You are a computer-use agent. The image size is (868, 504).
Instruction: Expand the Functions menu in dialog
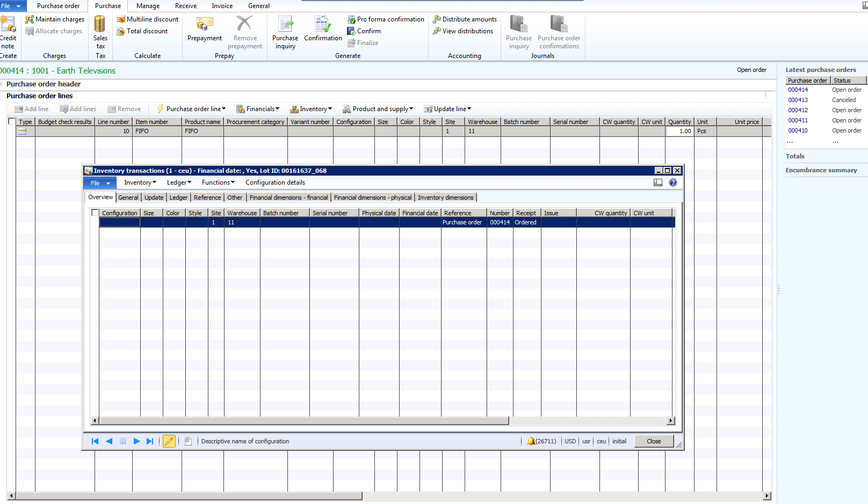tap(218, 182)
